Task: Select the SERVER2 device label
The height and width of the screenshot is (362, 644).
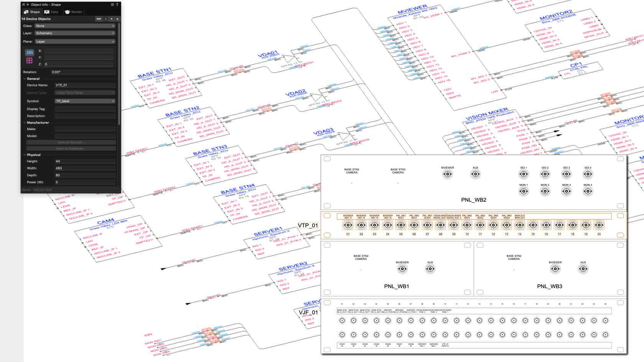Action: pos(293,266)
